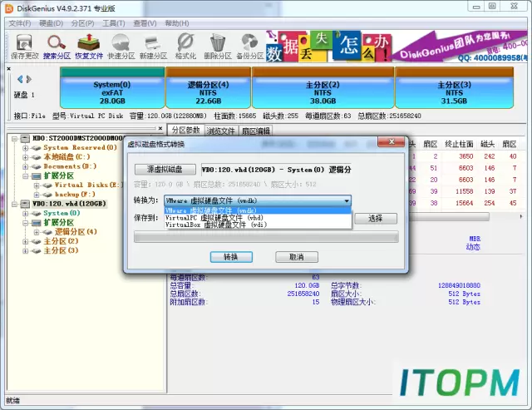Select Virtual Disks(E:) in the tree
532x410 pixels.
point(87,185)
